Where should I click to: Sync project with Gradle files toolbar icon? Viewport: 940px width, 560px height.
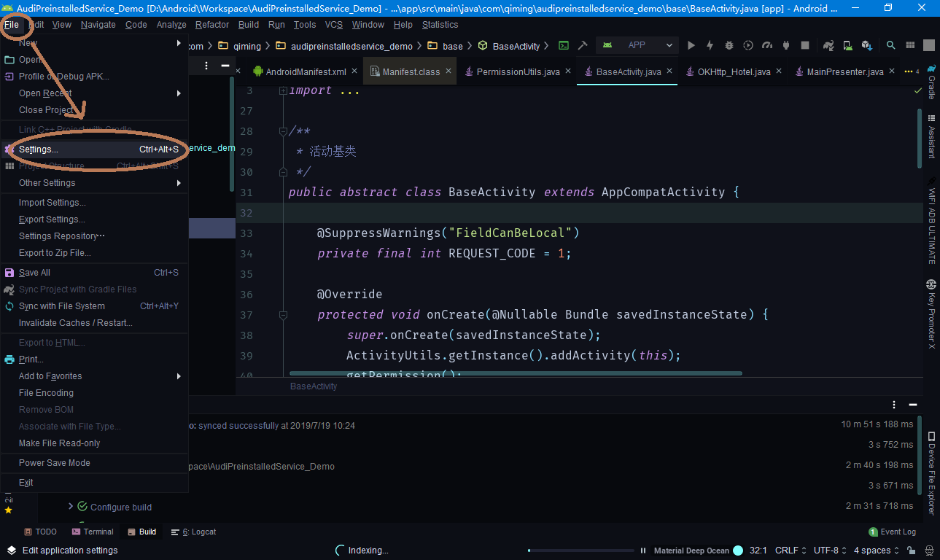click(x=828, y=44)
